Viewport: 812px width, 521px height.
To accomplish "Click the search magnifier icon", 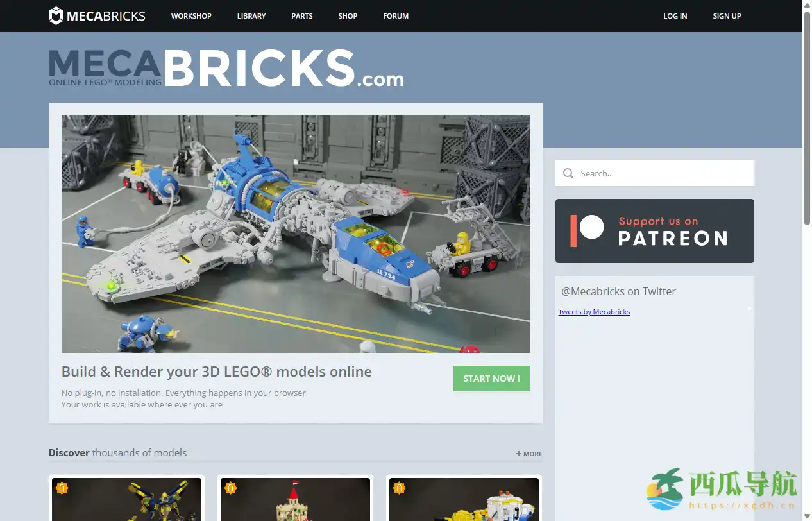I will coord(568,173).
